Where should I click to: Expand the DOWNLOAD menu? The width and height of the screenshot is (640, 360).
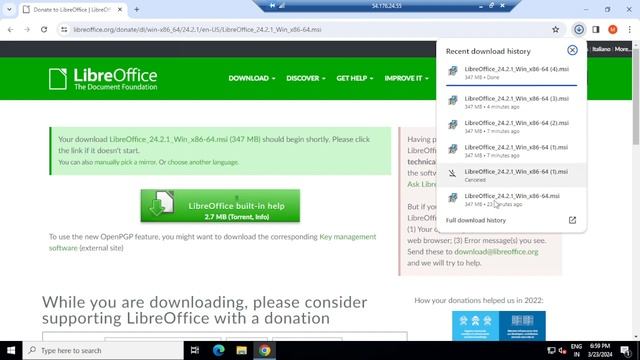[x=252, y=78]
